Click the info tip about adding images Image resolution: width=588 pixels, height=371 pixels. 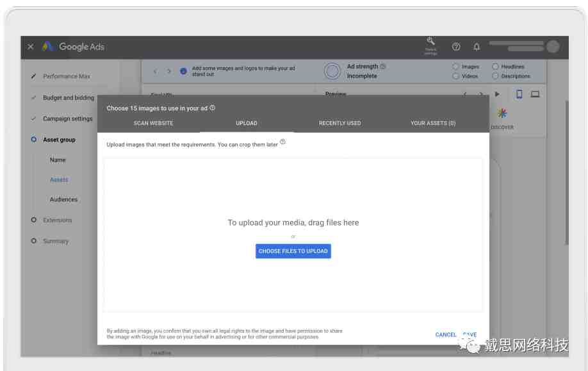coord(183,71)
